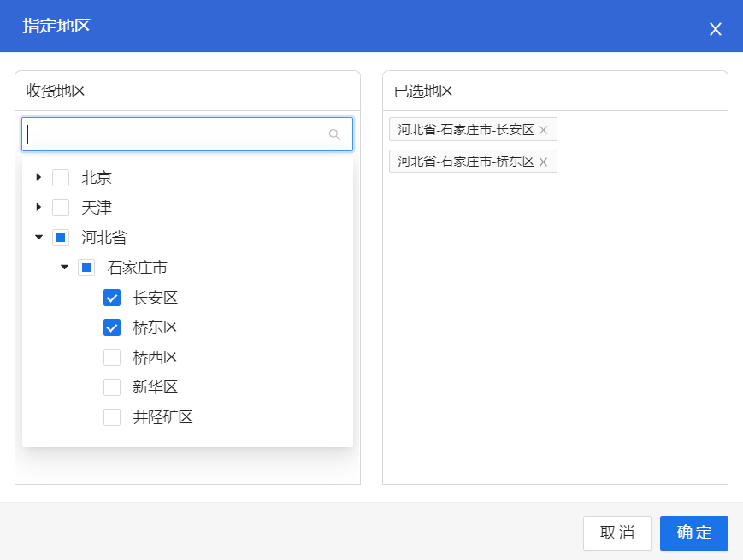Toggle the 河北省 partial checkbox
This screenshot has width=743, height=560.
61,238
